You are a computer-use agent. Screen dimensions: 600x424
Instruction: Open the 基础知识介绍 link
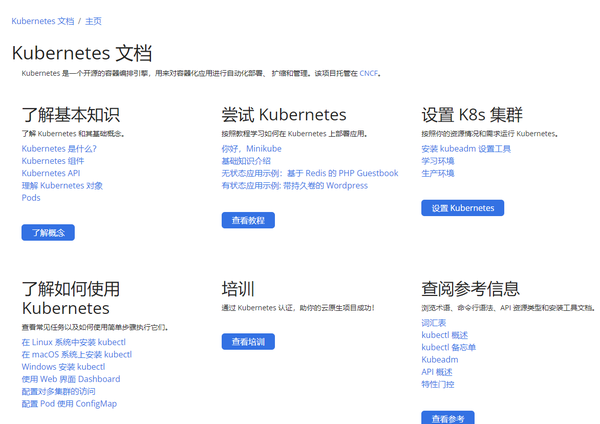(x=246, y=161)
